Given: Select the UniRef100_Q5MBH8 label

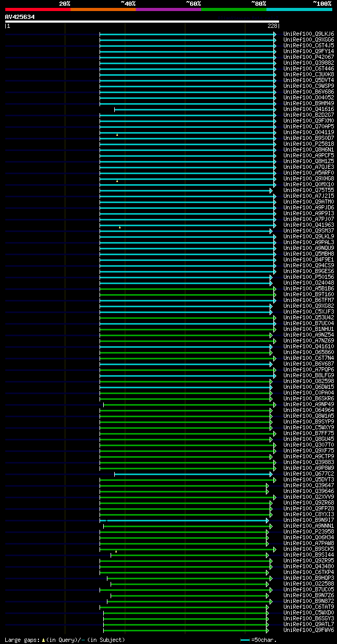Looking at the screenshot, I should 309,254.
